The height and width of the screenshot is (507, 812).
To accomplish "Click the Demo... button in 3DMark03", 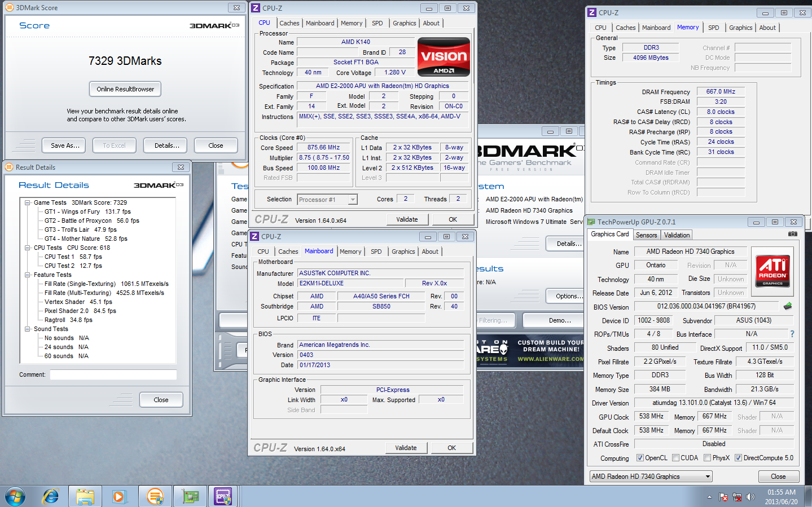I will point(554,320).
